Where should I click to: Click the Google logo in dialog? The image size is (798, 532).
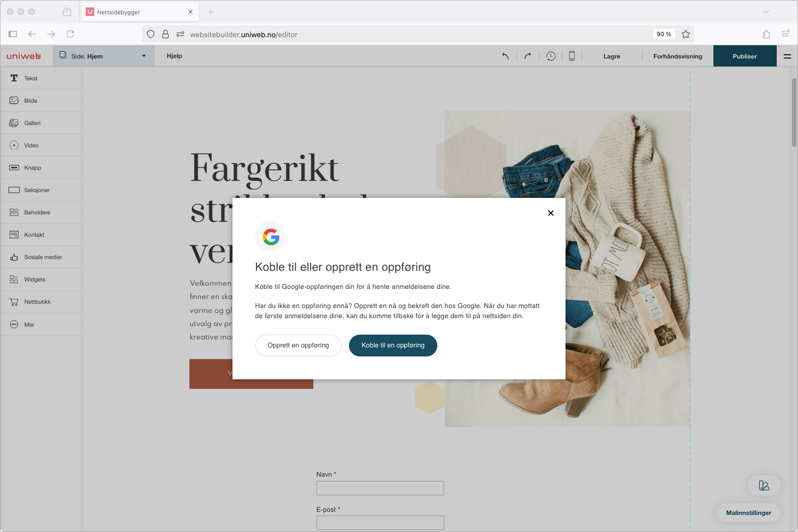click(271, 236)
